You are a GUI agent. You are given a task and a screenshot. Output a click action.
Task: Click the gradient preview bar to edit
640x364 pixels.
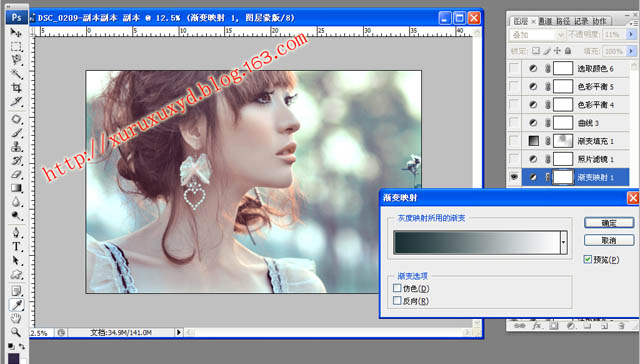click(477, 242)
